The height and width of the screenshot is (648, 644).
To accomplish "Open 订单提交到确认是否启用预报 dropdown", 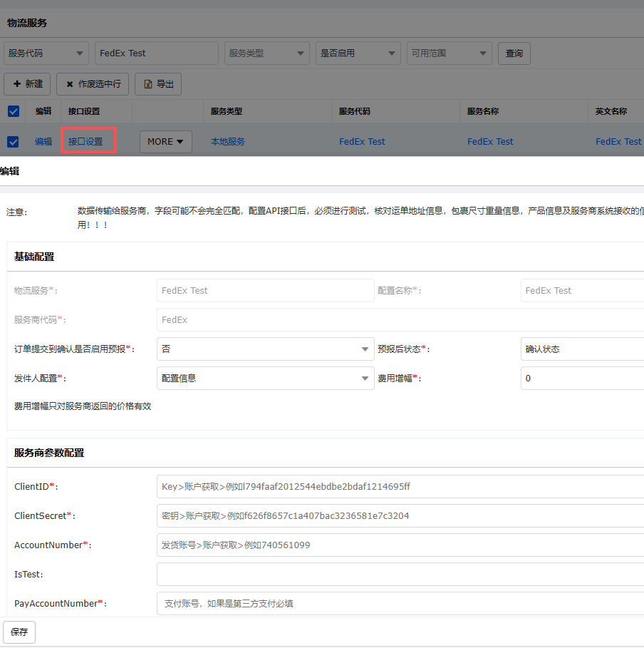I will tap(265, 349).
